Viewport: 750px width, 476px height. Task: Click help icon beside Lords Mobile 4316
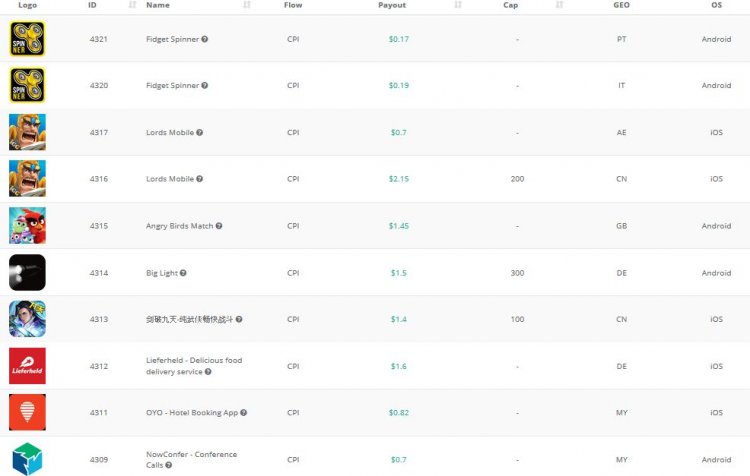point(200,179)
